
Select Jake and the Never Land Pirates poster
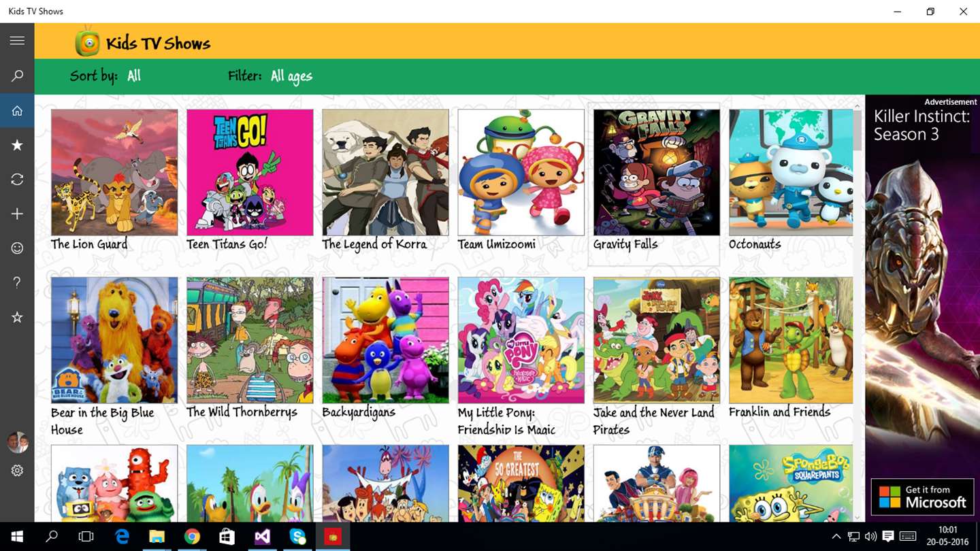tap(656, 340)
